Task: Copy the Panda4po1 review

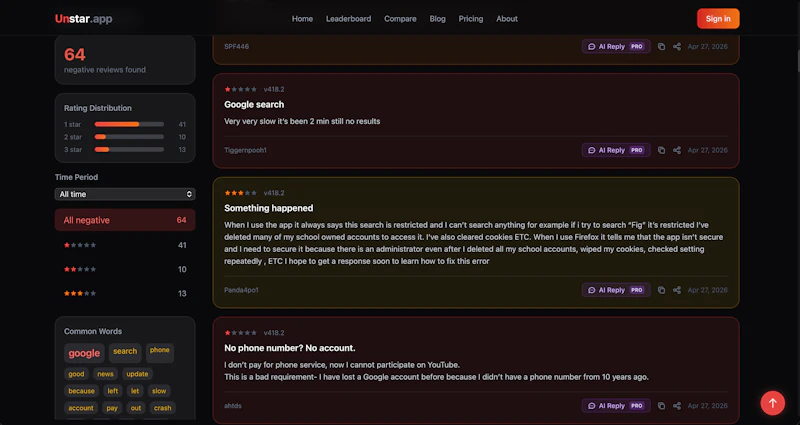Action: [x=661, y=290]
